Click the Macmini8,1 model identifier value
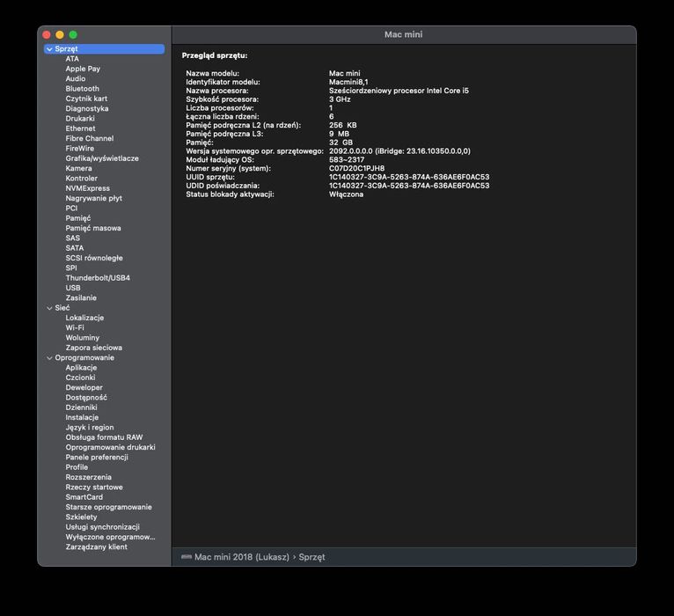Screen dimensions: 674x616 click(x=348, y=82)
